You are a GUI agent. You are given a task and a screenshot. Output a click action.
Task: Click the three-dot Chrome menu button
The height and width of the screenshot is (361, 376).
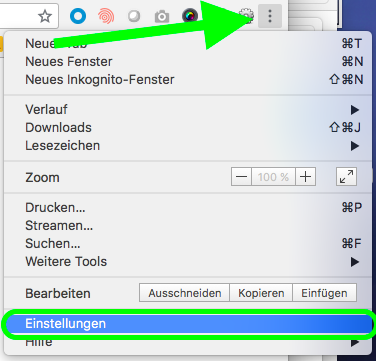point(270,16)
